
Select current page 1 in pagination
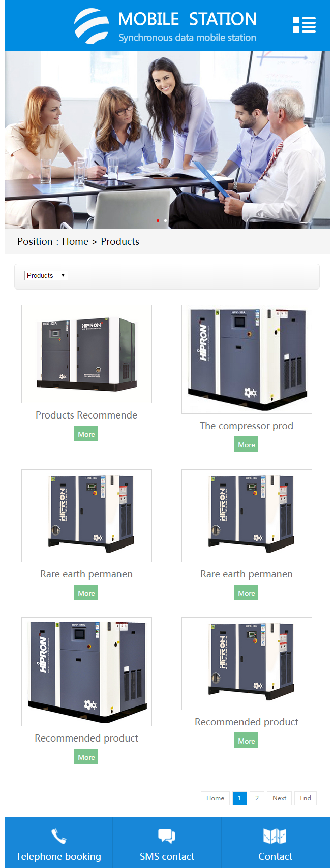tap(239, 798)
